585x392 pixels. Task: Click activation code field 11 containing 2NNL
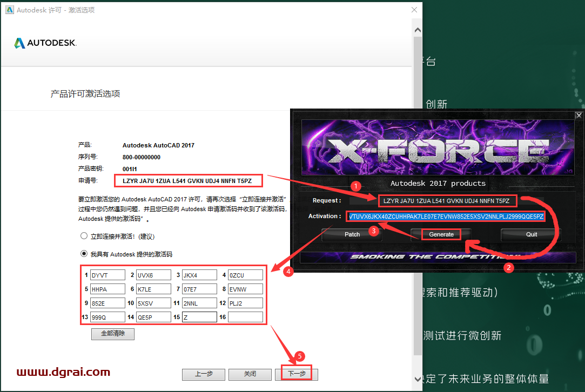click(x=199, y=303)
